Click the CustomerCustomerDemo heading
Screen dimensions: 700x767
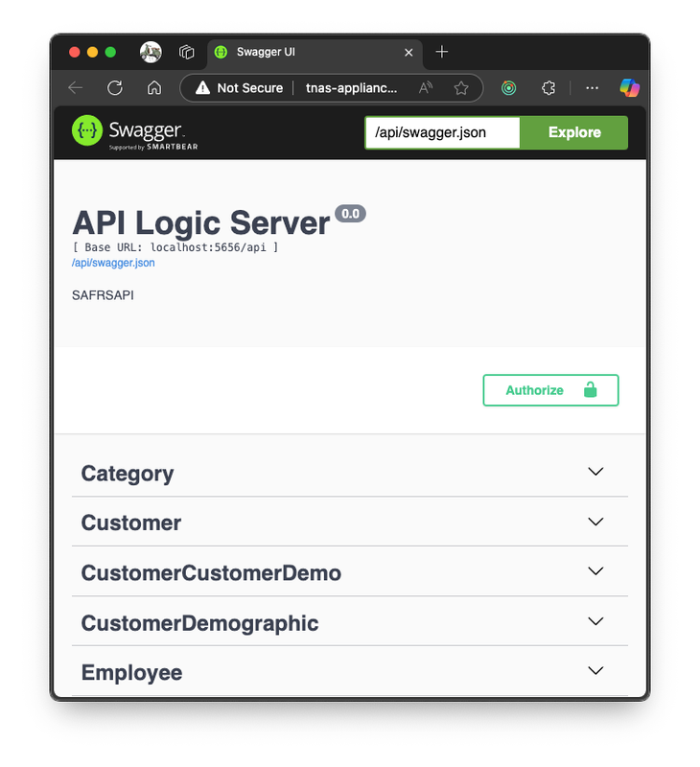211,572
